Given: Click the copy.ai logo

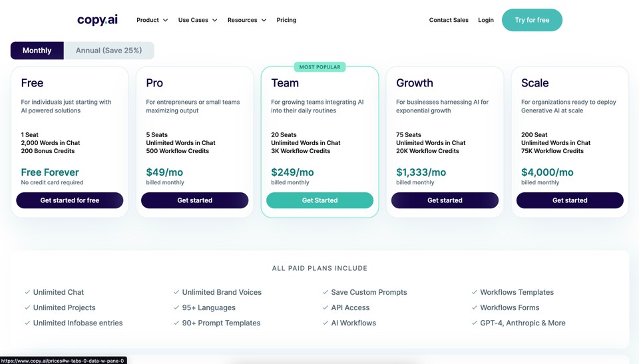Looking at the screenshot, I should (x=97, y=20).
